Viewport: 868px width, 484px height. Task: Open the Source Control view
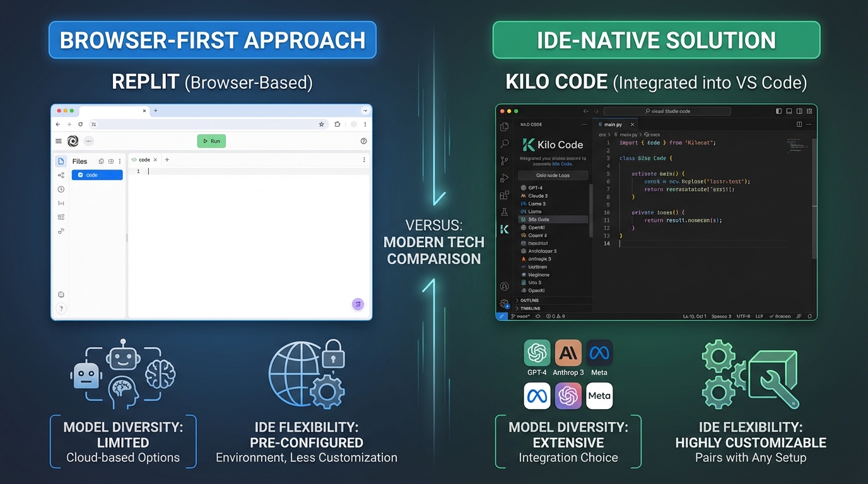[504, 159]
